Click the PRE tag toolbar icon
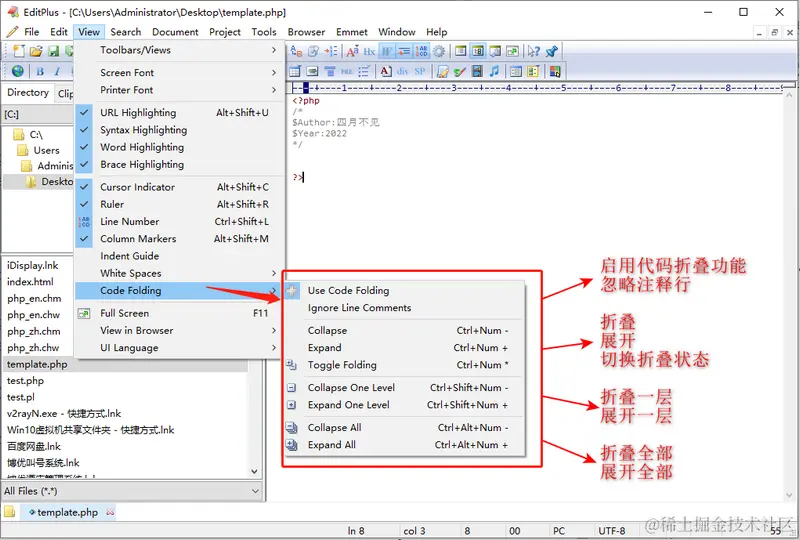 (x=347, y=71)
